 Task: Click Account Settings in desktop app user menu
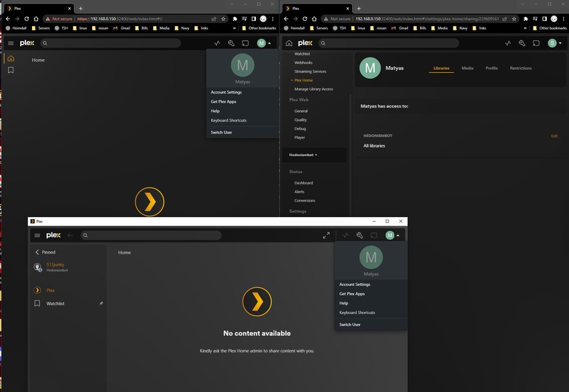355,284
